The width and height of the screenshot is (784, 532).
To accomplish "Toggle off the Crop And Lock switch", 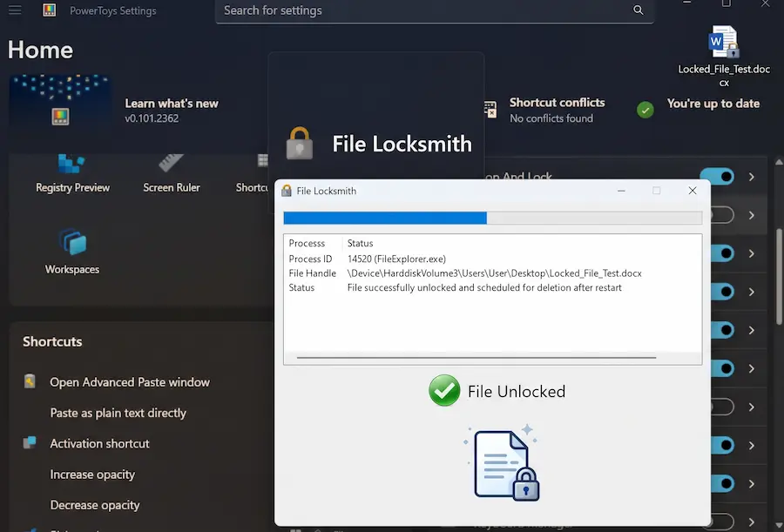I will tap(718, 177).
